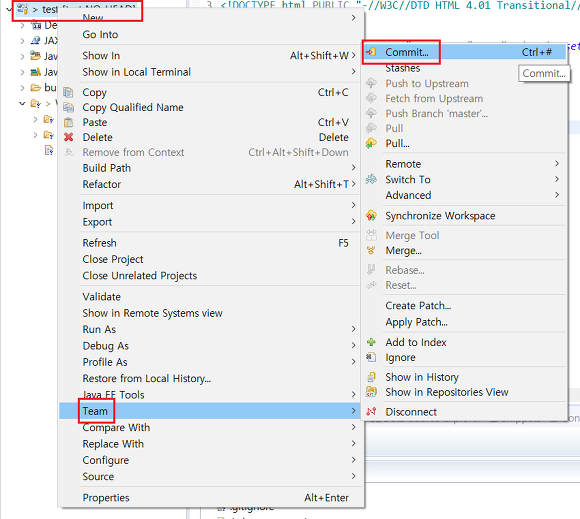The height and width of the screenshot is (519, 580).
Task: Click the Show in Repositories View icon
Action: (x=371, y=391)
